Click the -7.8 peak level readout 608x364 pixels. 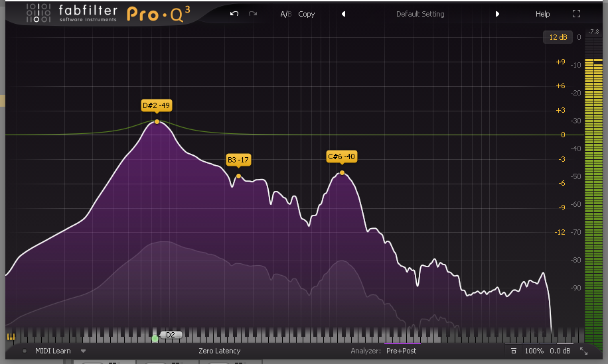point(593,32)
